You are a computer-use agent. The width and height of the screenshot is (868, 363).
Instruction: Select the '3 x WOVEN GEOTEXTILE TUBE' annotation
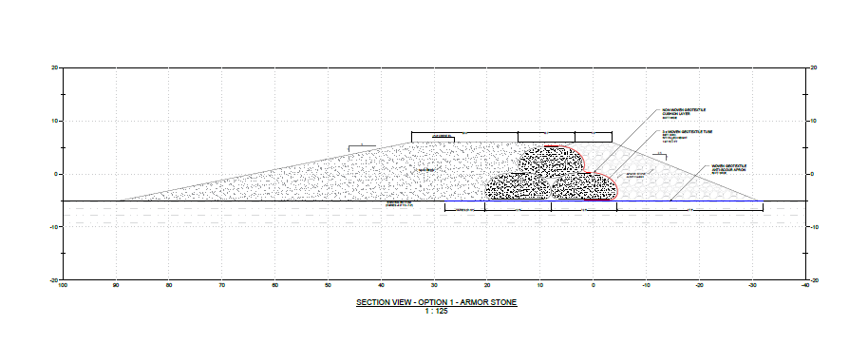687,136
